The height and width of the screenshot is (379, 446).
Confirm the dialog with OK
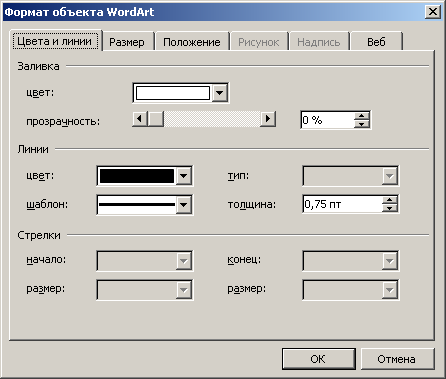tap(318, 359)
